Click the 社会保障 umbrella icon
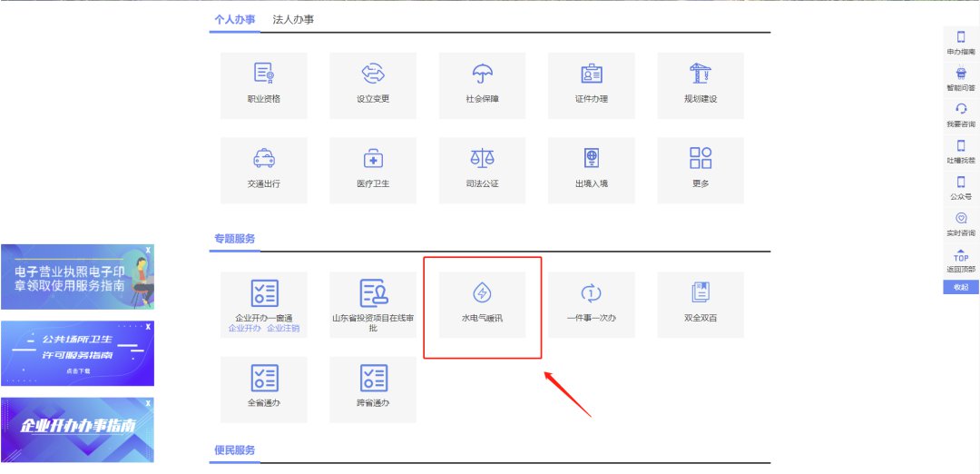This screenshot has width=980, height=474. (482, 74)
